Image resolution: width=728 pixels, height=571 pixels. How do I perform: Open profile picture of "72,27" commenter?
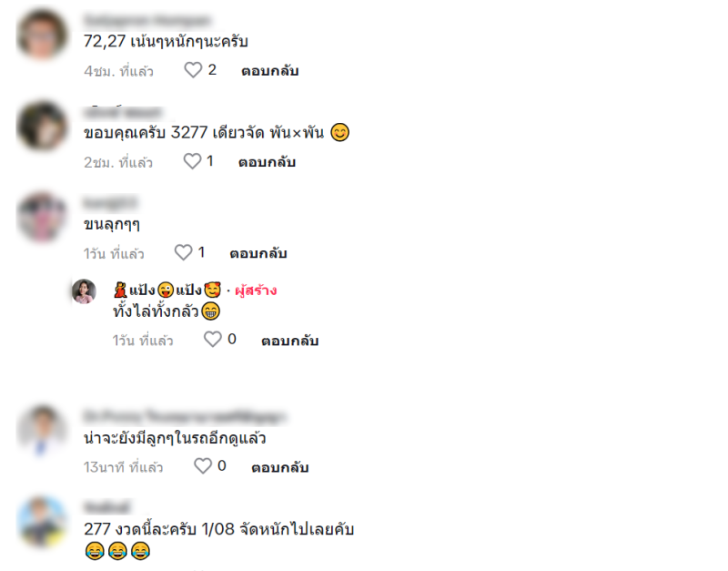(42, 35)
